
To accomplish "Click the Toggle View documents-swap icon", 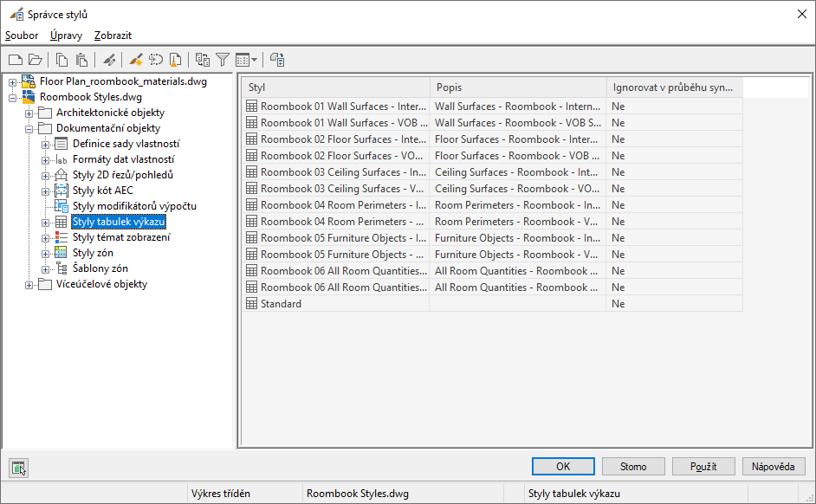I will (x=203, y=60).
